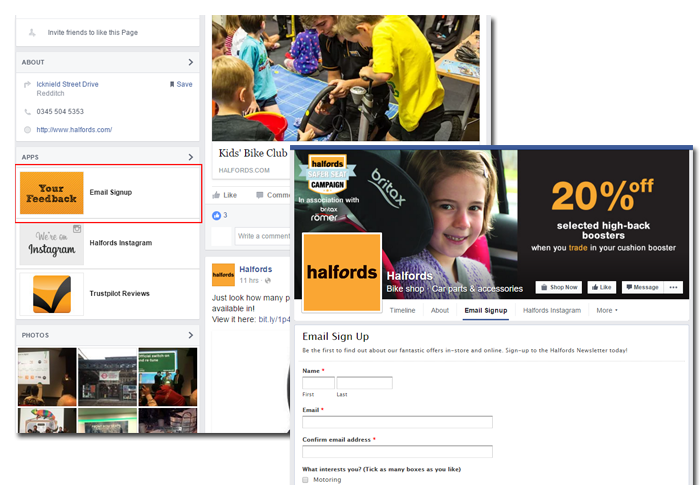This screenshot has width=700, height=485.
Task: Open the Email Signup app link
Action: (x=111, y=192)
